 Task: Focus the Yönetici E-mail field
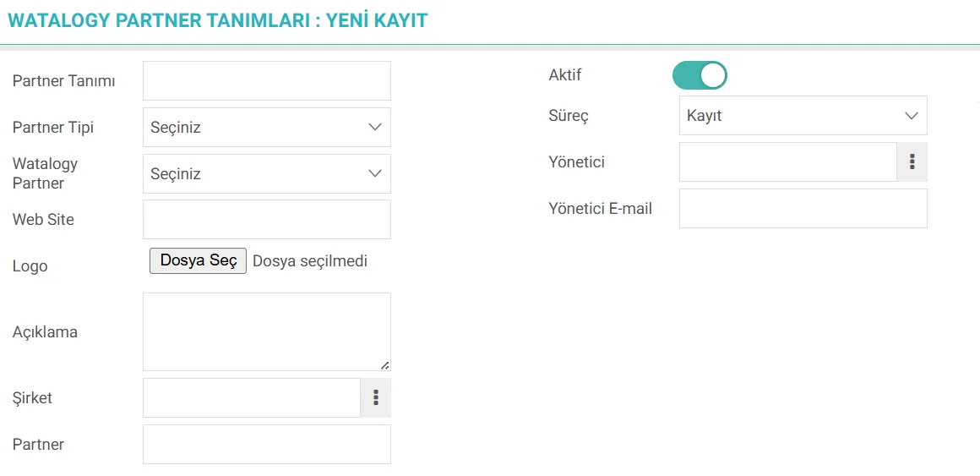[x=803, y=209]
